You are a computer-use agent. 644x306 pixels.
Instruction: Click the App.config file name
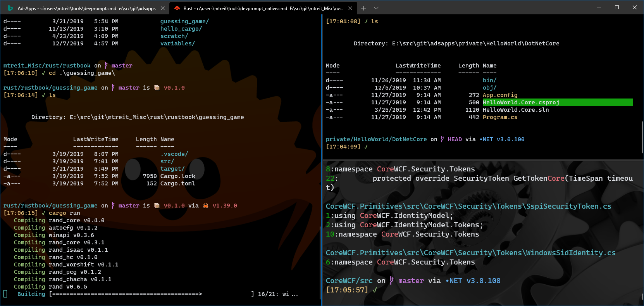pos(500,95)
